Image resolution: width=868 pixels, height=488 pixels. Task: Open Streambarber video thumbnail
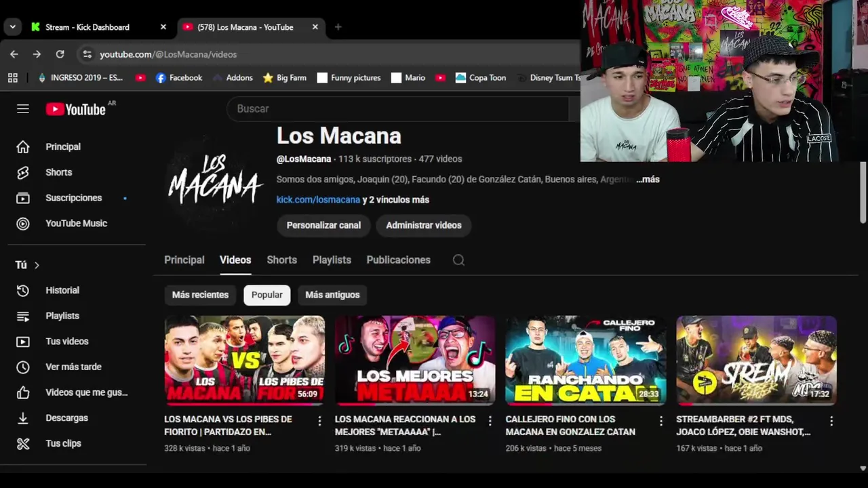tap(756, 361)
